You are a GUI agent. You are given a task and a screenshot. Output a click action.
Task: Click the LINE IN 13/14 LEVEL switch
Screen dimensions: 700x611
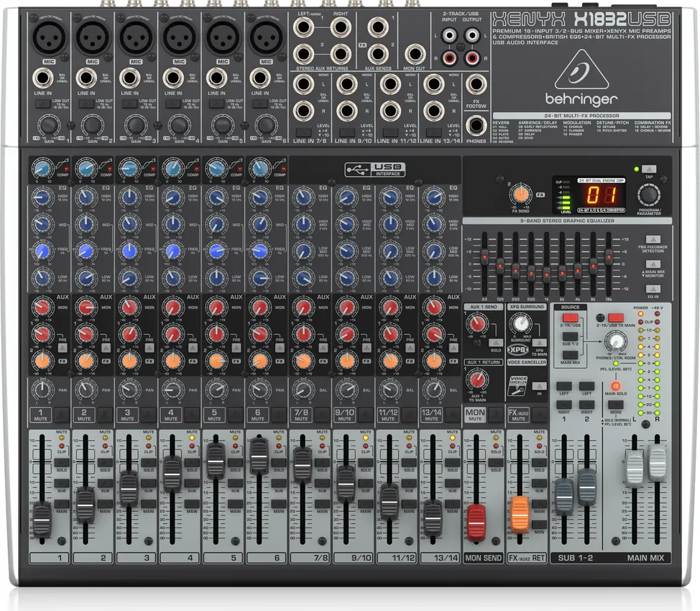(433, 132)
